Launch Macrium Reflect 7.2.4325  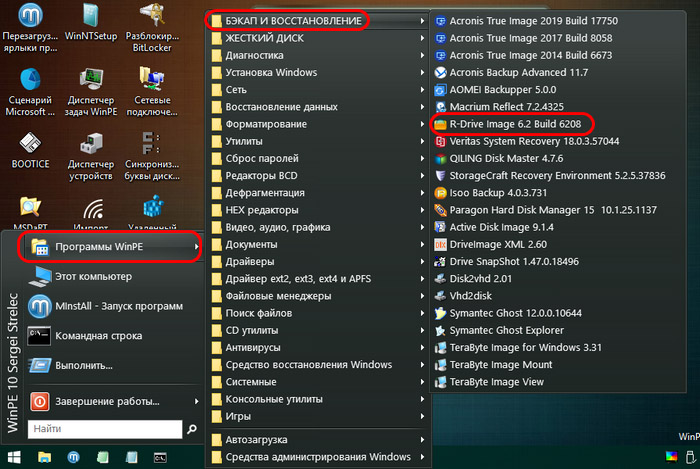pos(499,107)
